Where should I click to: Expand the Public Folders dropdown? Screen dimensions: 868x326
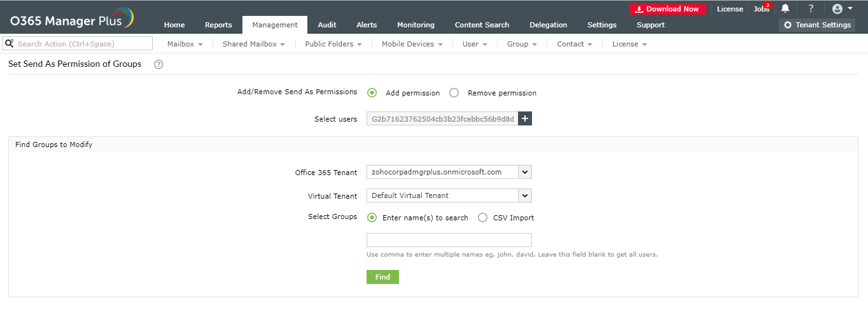[x=333, y=44]
